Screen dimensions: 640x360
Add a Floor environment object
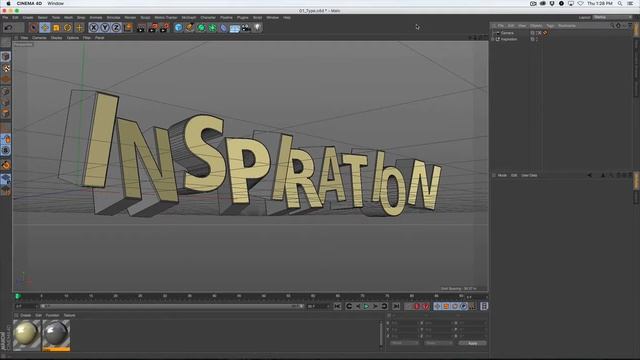235,28
